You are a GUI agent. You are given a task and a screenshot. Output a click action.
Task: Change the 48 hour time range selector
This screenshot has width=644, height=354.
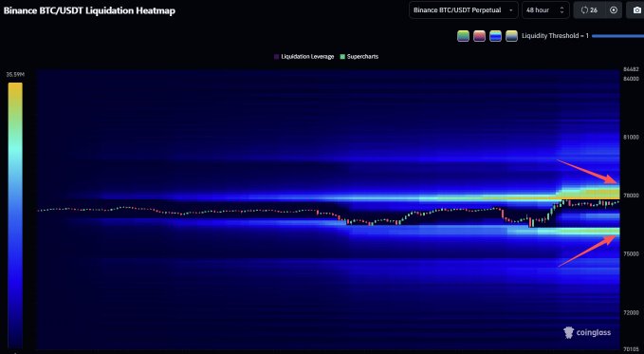tap(545, 10)
